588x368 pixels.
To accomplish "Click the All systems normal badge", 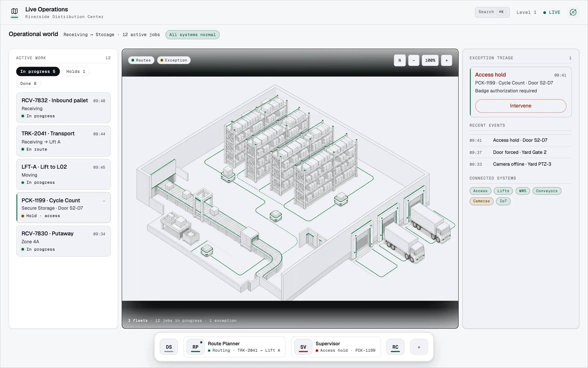I will coord(192,35).
